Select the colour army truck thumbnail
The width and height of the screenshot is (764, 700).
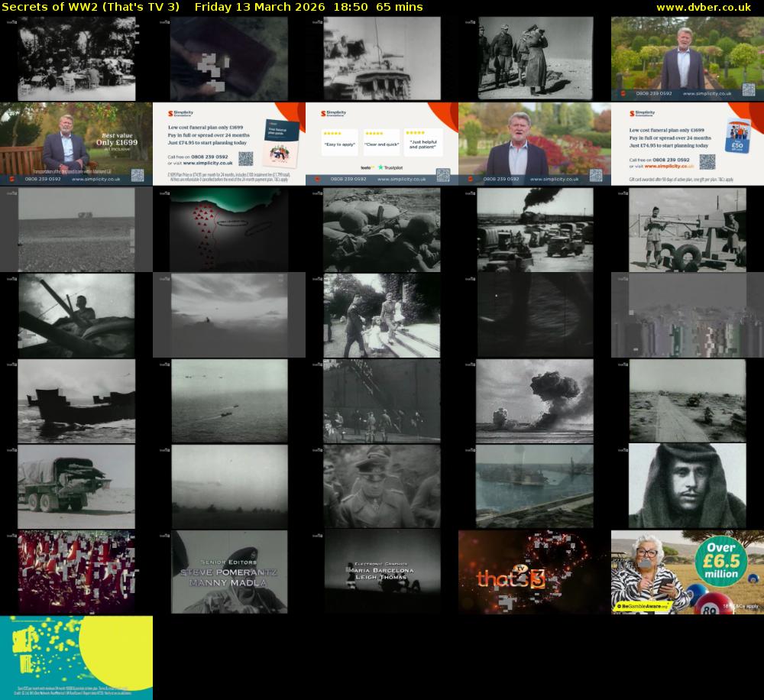[x=76, y=487]
